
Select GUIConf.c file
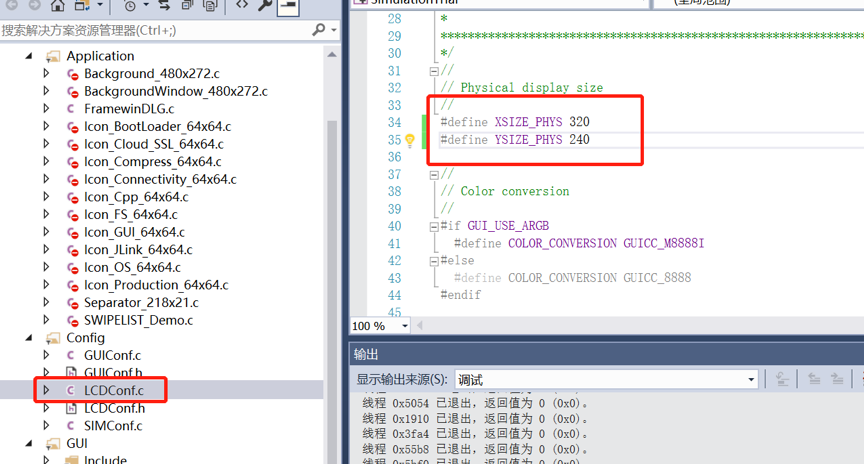112,356
